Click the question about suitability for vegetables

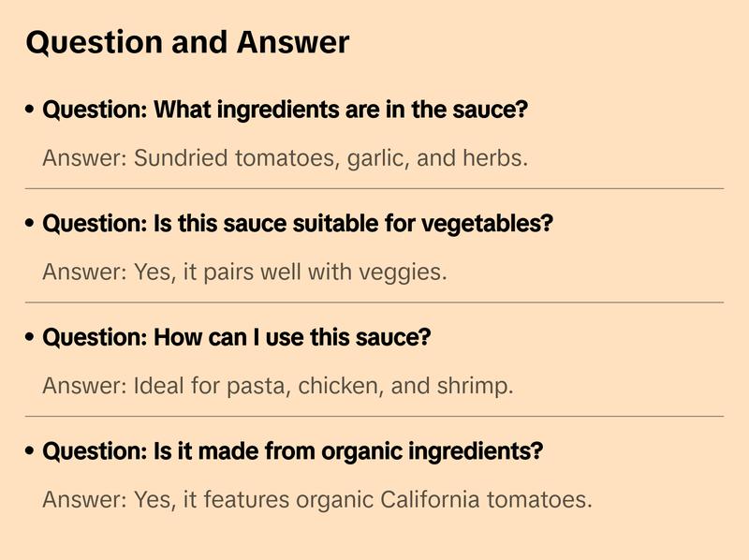(x=298, y=224)
